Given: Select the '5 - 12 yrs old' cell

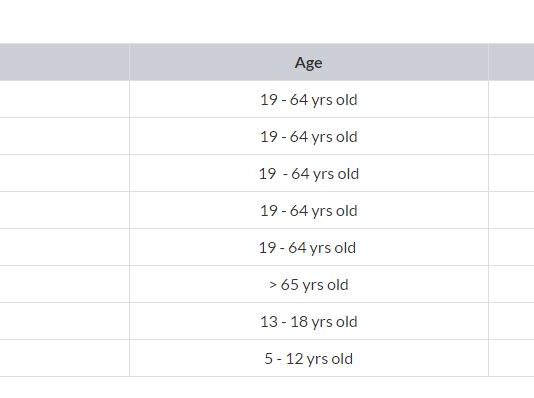Looking at the screenshot, I should pos(309,358).
